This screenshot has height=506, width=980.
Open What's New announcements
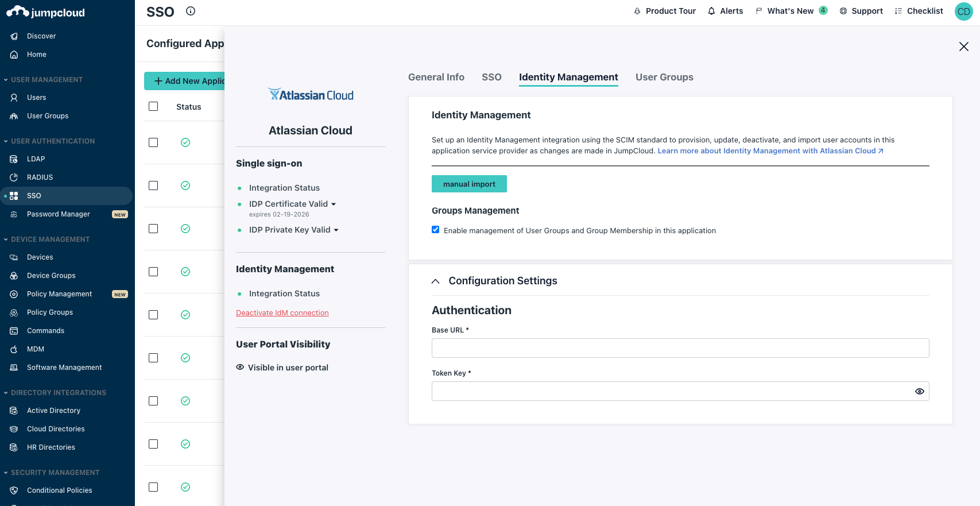[791, 11]
